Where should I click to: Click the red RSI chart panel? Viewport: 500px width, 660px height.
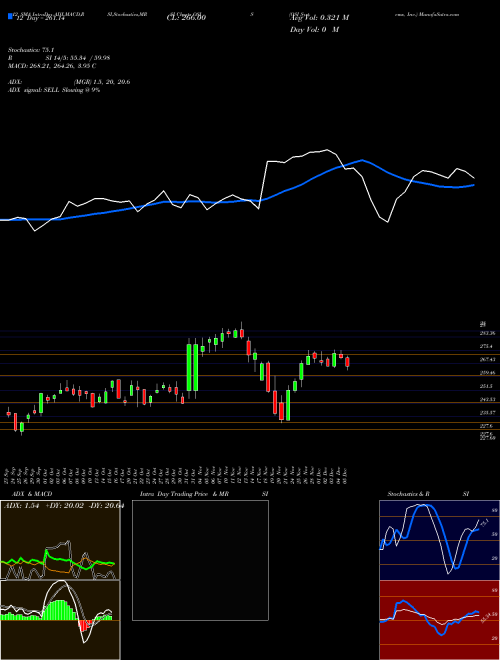pos(439,620)
